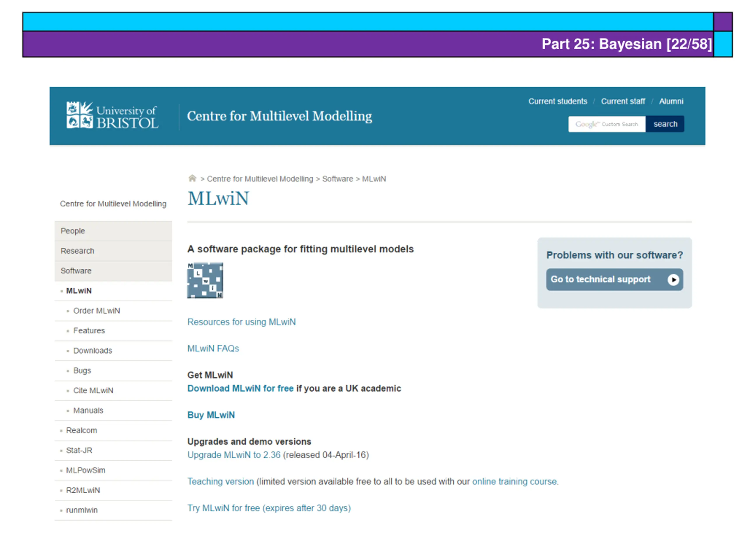This screenshot has width=747, height=560.
Task: Click the play arrow on technical support button
Action: pyautogui.click(x=673, y=279)
